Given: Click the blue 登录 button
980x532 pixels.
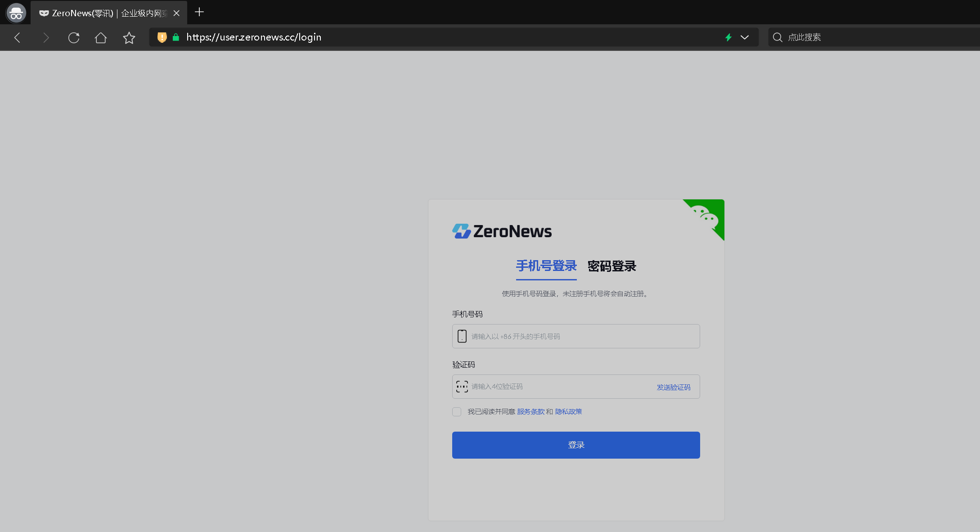Looking at the screenshot, I should pos(576,445).
